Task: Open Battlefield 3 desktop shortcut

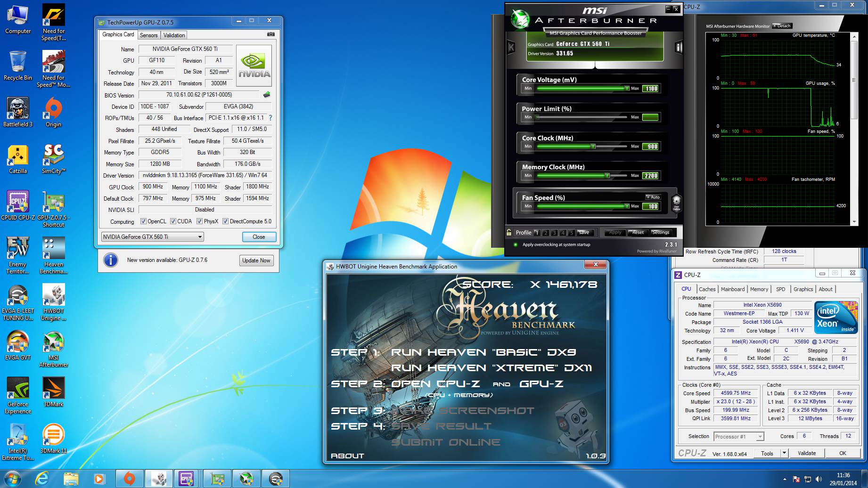Action: click(x=18, y=112)
